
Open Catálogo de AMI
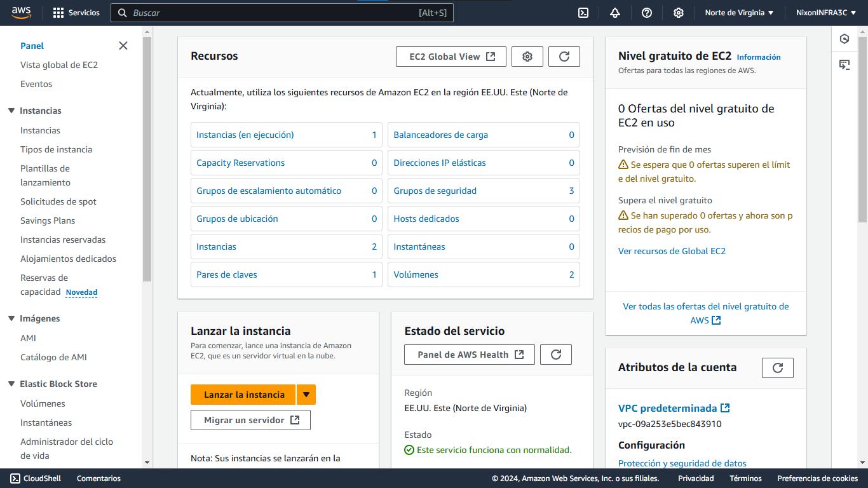click(x=53, y=357)
